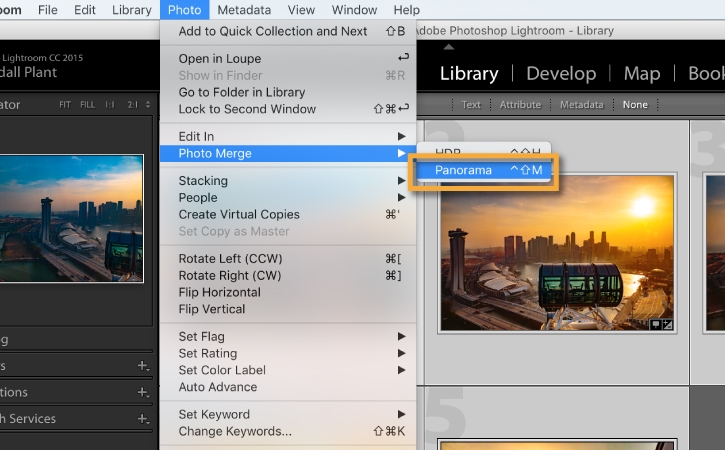Click the Navigator zoom stepper arrows

coord(148,105)
